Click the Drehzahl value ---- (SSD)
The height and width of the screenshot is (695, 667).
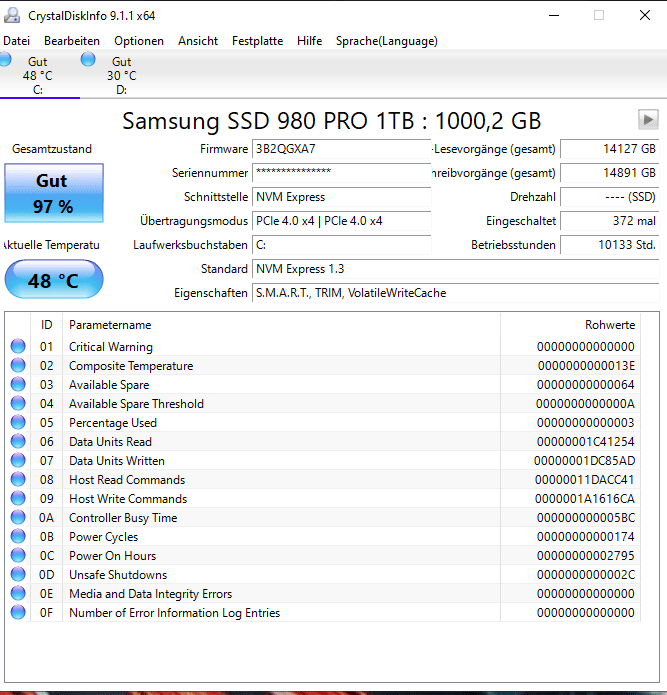tap(610, 197)
